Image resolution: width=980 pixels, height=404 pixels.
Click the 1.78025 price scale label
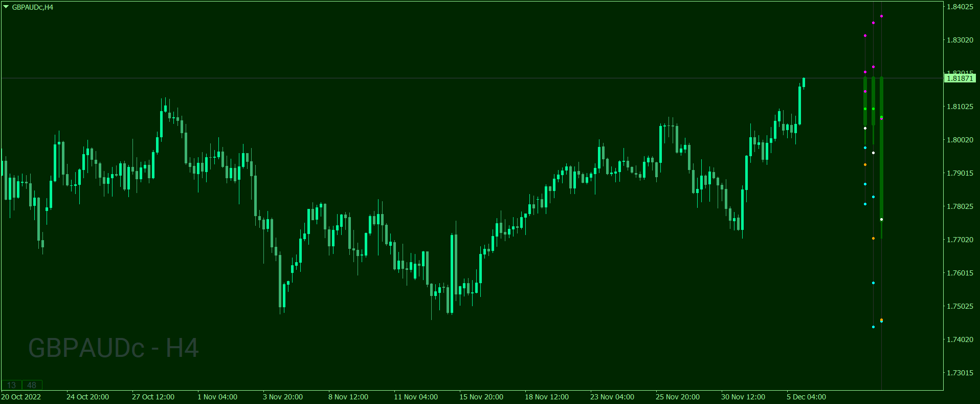pyautogui.click(x=960, y=206)
